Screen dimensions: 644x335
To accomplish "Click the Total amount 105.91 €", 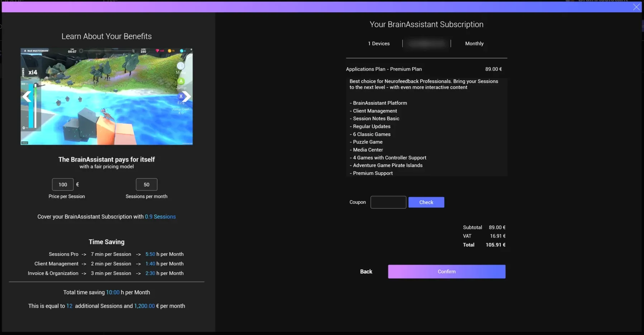I will point(496,245).
